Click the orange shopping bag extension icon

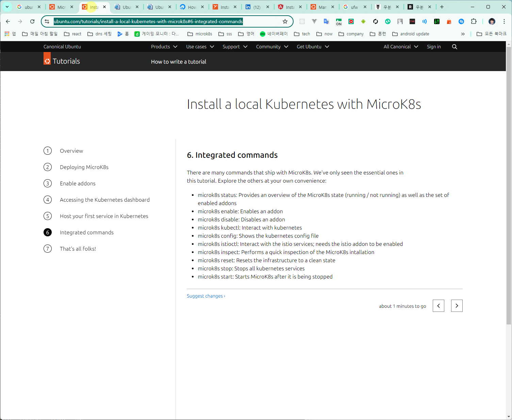(x=449, y=21)
